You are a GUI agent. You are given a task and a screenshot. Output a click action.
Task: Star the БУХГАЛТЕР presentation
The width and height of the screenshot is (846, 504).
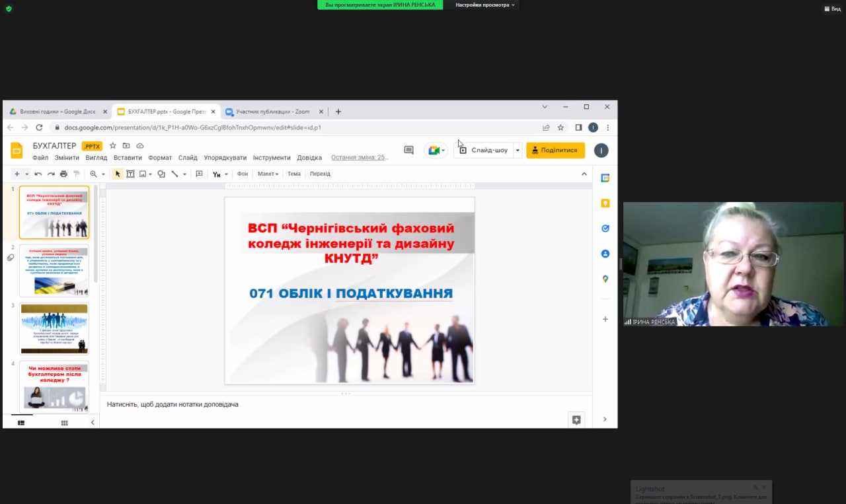coord(113,146)
